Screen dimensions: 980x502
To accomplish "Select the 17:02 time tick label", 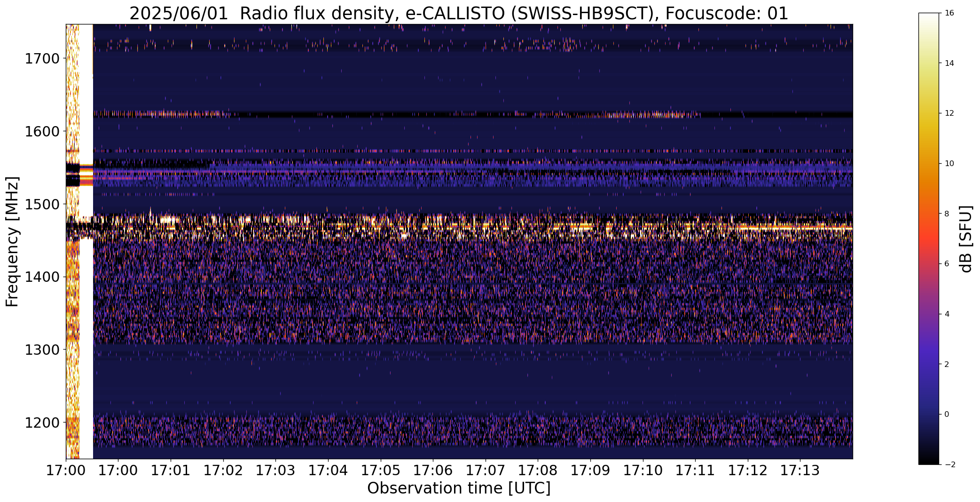I will pos(223,470).
